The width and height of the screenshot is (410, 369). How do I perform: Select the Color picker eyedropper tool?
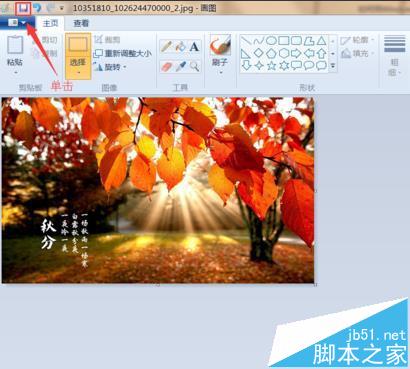(180, 66)
